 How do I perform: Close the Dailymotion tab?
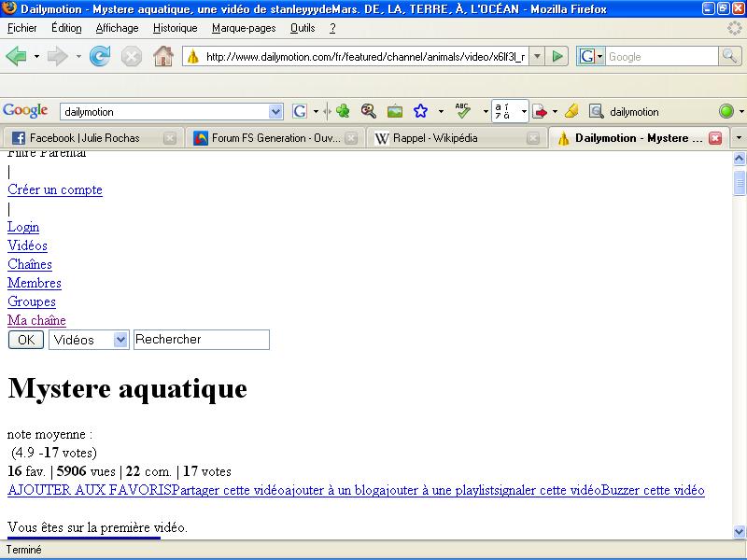click(715, 138)
